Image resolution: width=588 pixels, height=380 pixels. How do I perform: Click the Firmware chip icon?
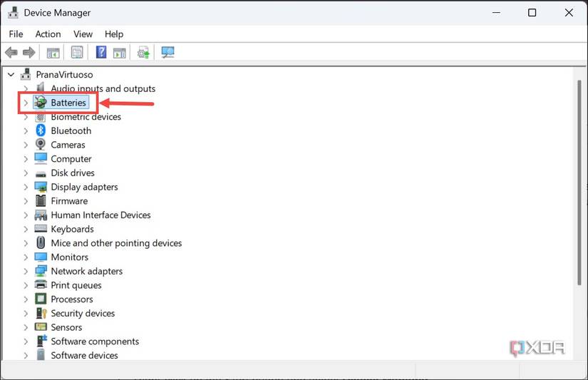tap(41, 200)
